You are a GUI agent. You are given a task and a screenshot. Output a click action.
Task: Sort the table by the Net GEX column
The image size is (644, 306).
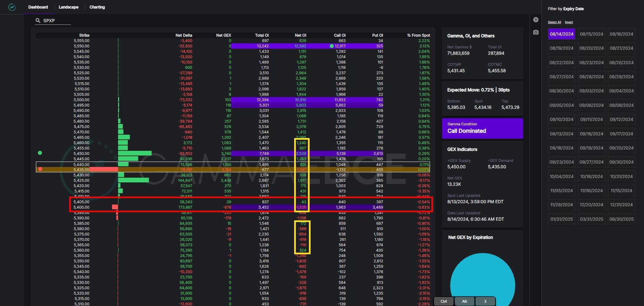[x=223, y=35]
